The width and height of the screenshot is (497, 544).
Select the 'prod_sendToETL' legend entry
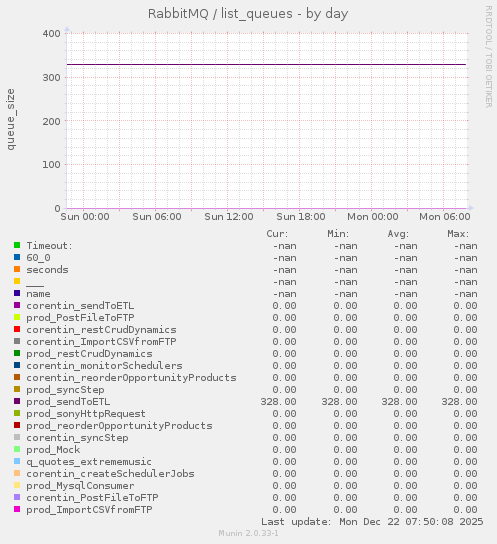68,401
